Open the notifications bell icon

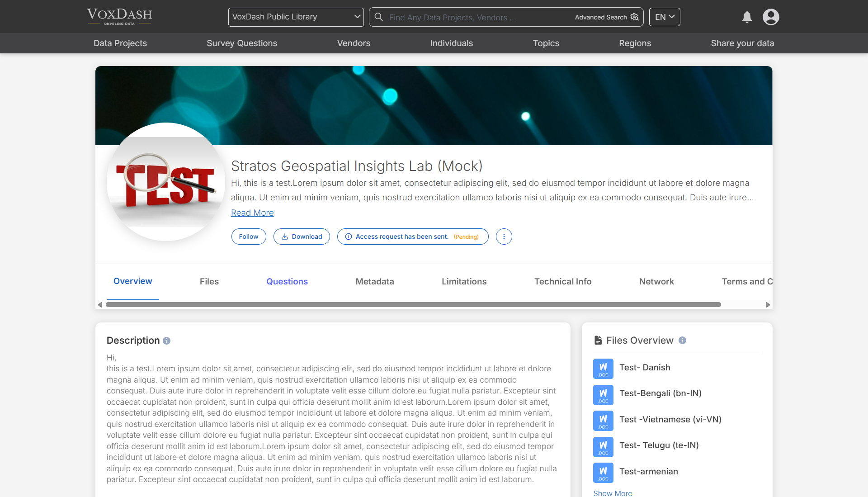747,17
